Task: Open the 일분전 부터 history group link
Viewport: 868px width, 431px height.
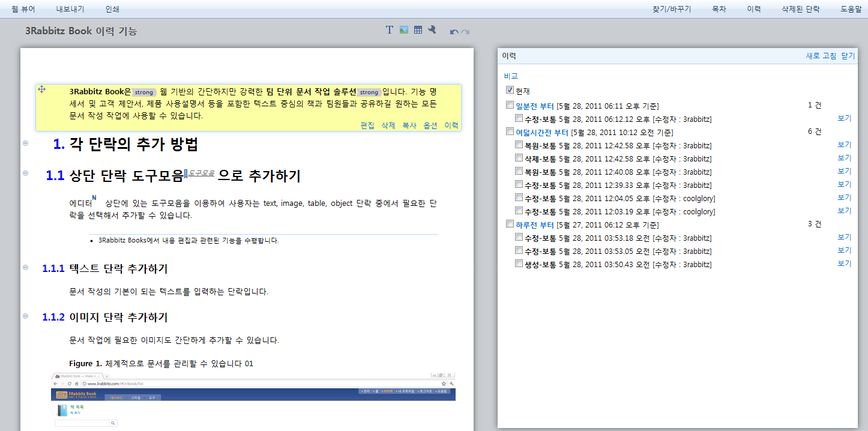Action: tap(535, 106)
